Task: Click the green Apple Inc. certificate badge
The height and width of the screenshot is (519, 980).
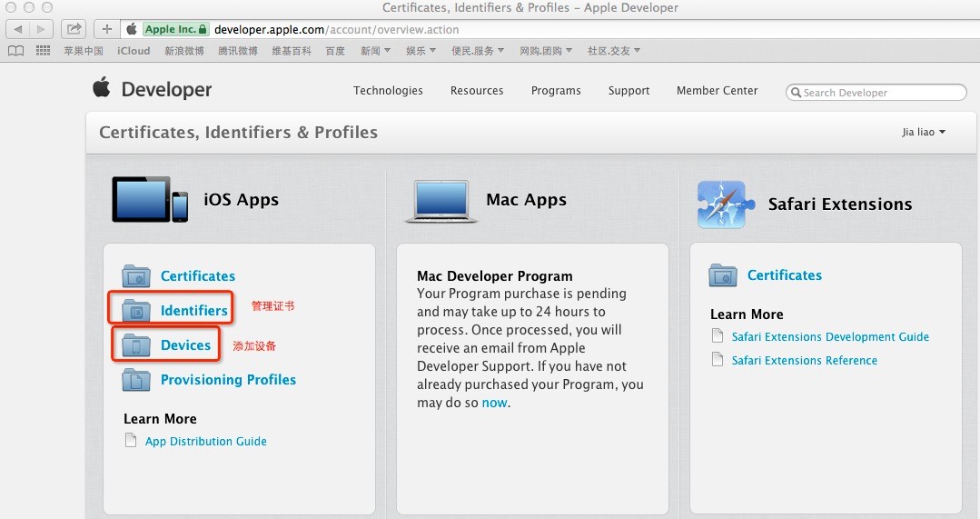Action: (x=175, y=29)
